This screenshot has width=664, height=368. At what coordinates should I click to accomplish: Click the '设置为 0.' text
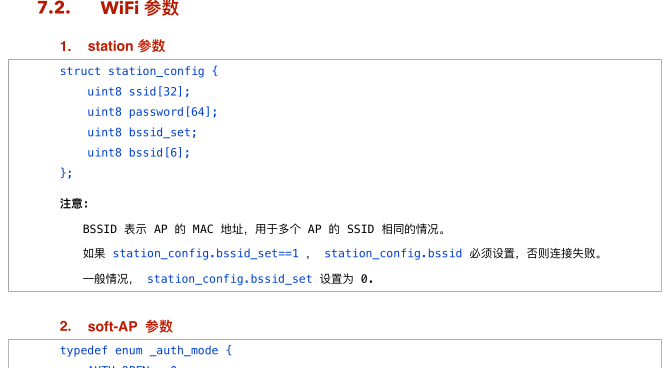[x=346, y=279]
